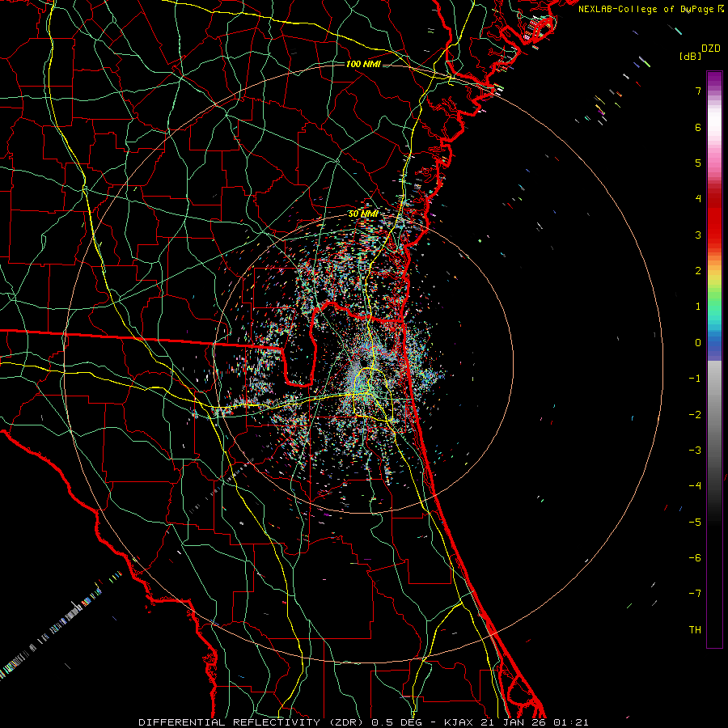Click the 21 JAN 26 date text
728x728 pixels.
[x=513, y=722]
